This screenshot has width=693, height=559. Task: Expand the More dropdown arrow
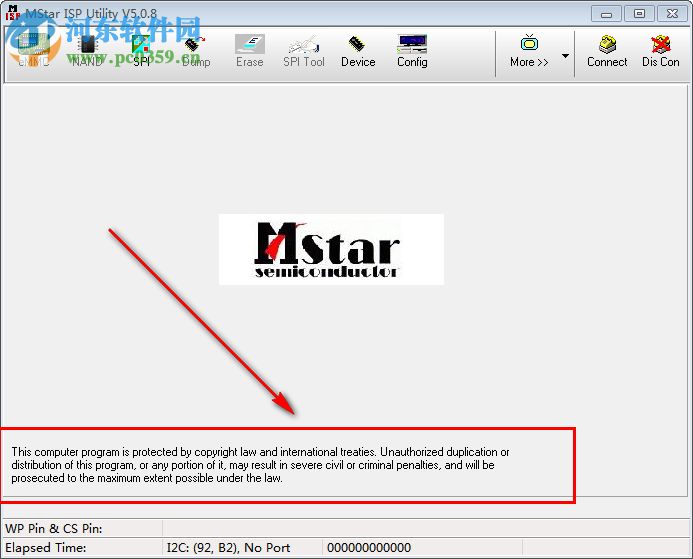(565, 56)
